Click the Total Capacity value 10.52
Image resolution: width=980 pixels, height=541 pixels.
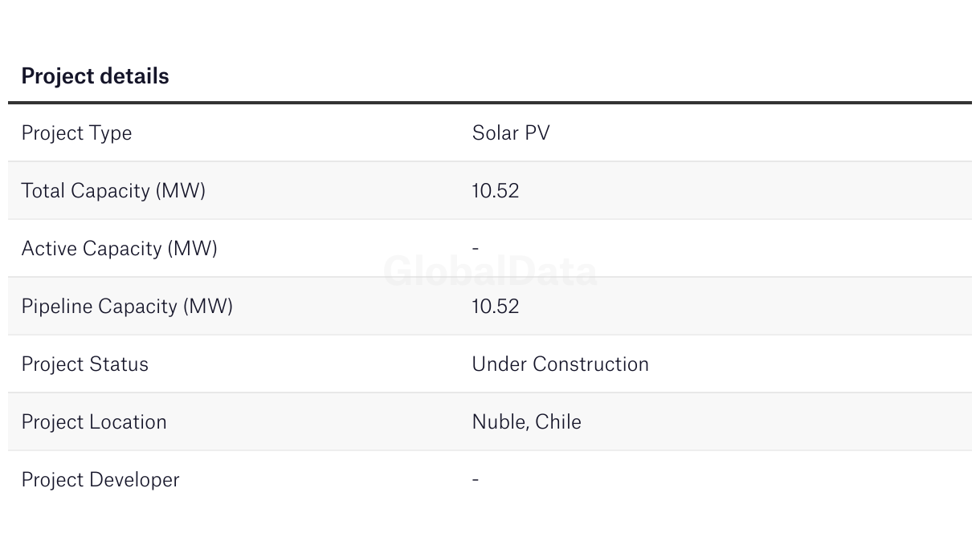tap(496, 190)
